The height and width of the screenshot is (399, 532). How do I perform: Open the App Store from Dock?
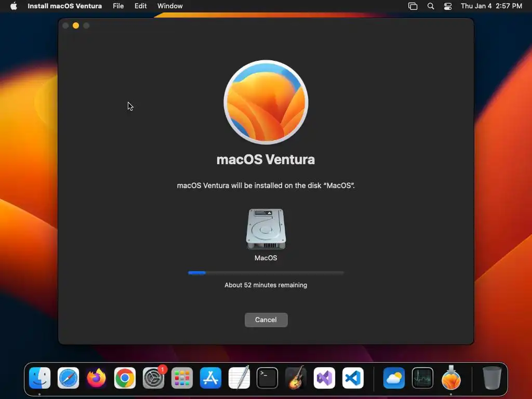[x=210, y=378]
